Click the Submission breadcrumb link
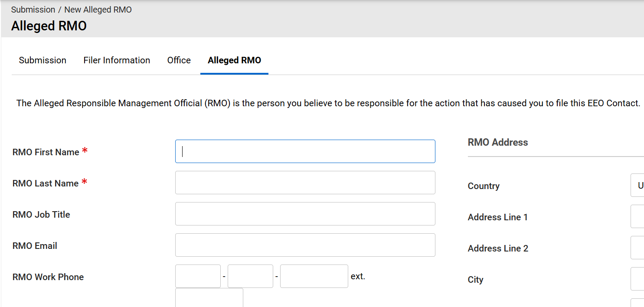 [33, 10]
